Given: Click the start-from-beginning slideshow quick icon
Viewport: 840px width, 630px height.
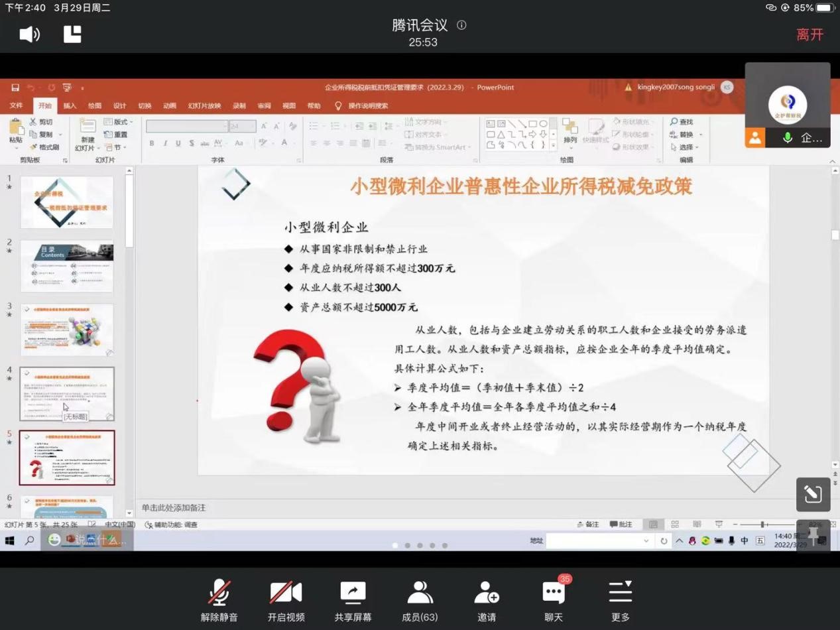Looking at the screenshot, I should pos(66,88).
